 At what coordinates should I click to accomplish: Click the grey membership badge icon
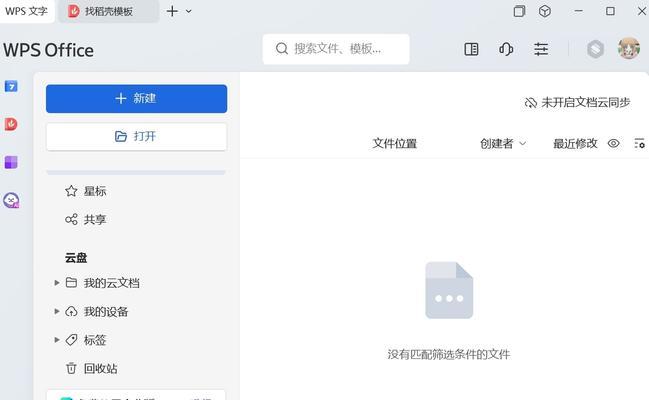click(x=595, y=49)
